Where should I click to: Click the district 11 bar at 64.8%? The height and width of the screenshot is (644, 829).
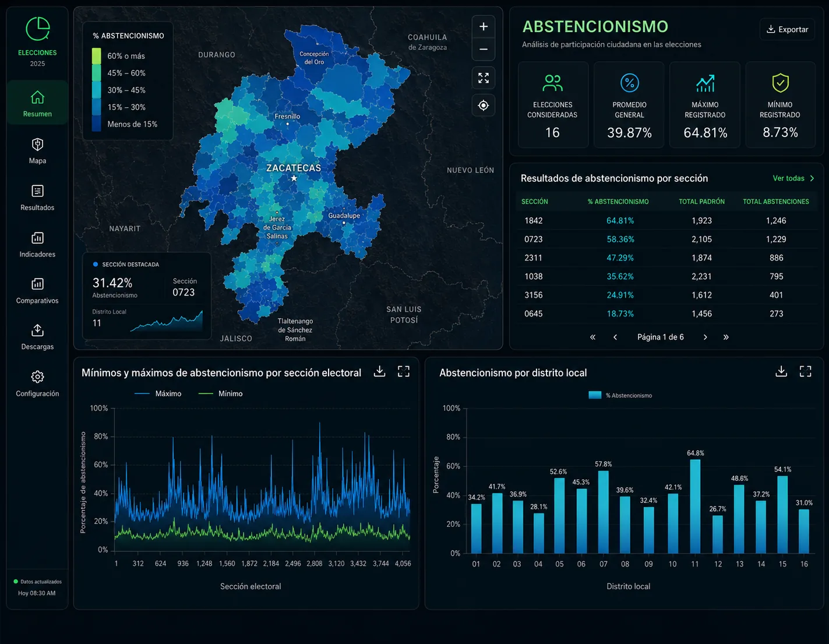tap(695, 506)
